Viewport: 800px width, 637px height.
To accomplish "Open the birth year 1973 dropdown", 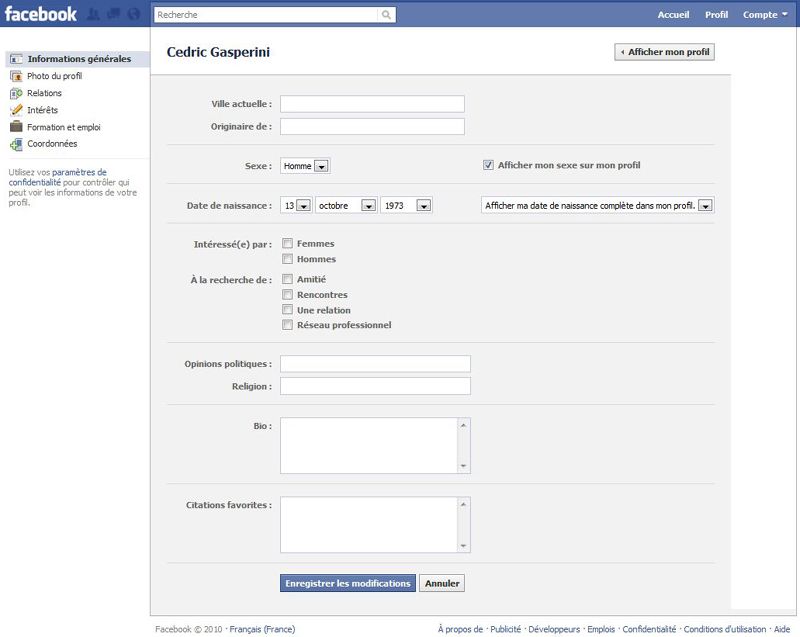I will coord(407,205).
